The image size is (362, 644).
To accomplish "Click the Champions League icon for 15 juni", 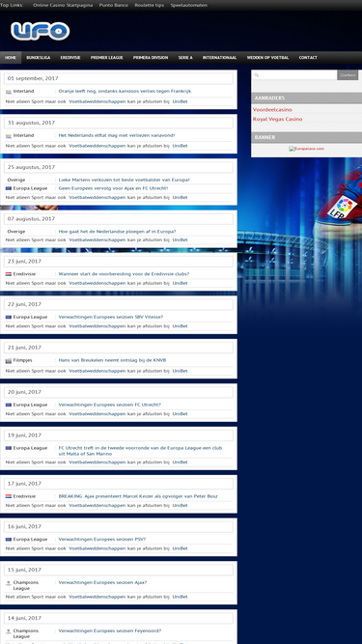I will 9,583.
